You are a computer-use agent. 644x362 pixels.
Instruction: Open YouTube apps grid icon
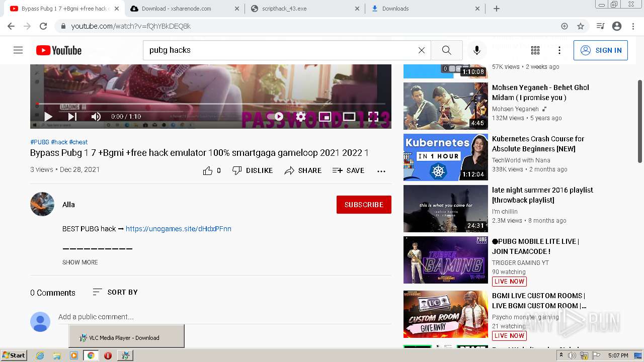(535, 50)
